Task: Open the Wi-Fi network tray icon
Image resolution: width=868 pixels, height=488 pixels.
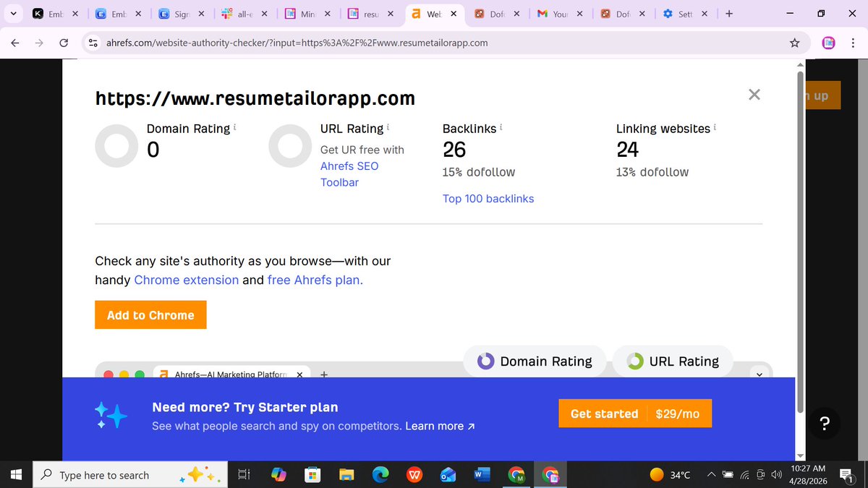Action: (744, 475)
